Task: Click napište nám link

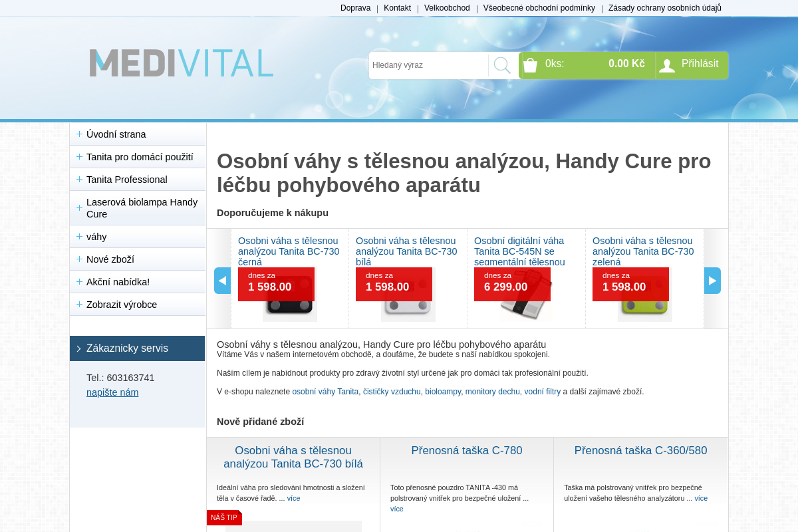Action: click(112, 392)
